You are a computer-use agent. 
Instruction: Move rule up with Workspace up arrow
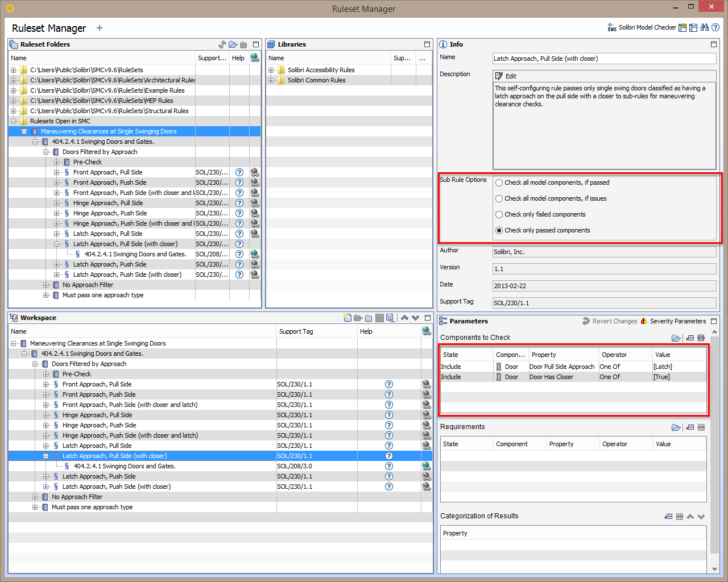(x=404, y=318)
